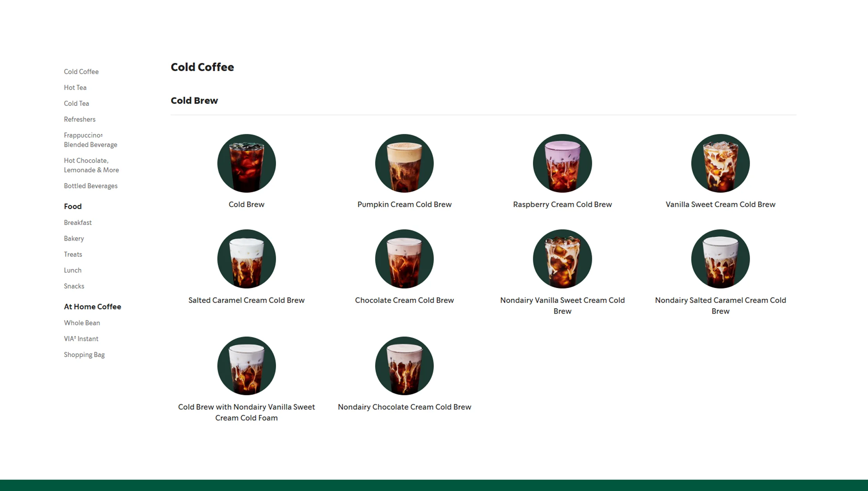
Task: Open Nondairy Vanilla Sweet Cream Cold Brew
Action: coord(562,259)
